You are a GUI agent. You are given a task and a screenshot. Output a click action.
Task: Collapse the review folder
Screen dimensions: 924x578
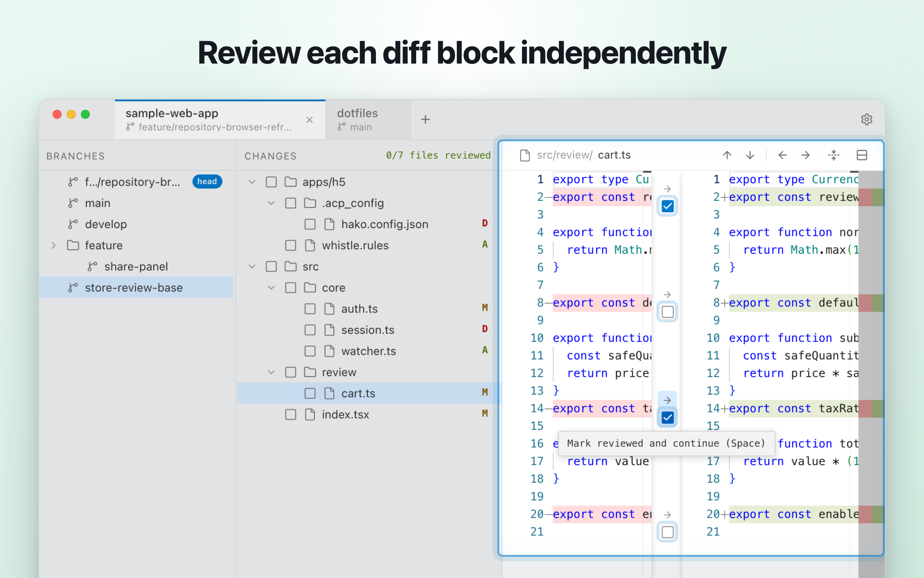coord(271,372)
